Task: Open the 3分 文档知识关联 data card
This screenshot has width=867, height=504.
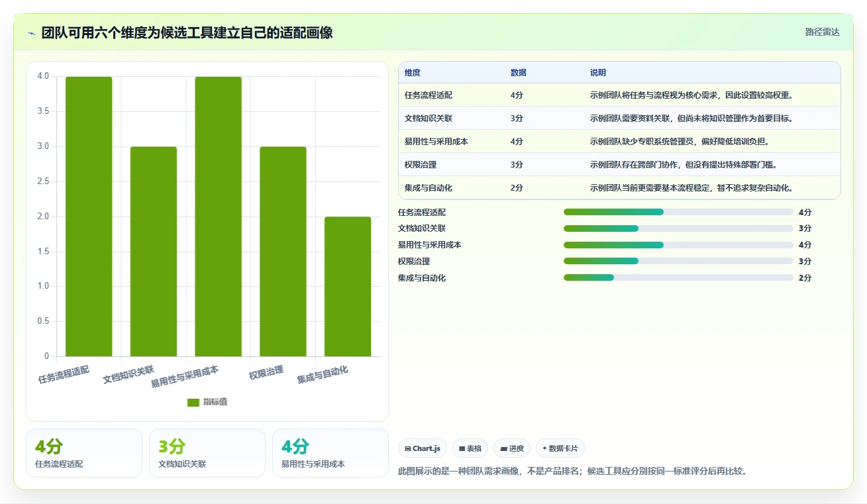Action: tap(207, 453)
